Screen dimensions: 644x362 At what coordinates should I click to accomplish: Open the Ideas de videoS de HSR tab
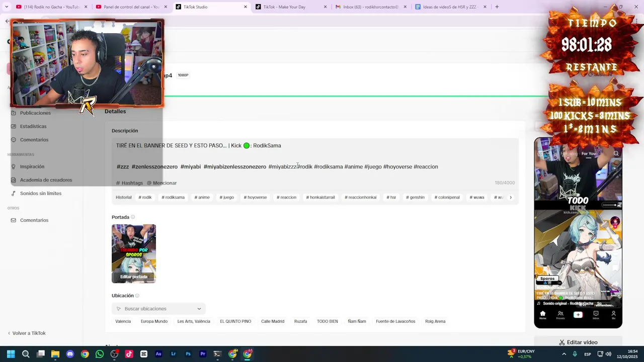[450, 7]
